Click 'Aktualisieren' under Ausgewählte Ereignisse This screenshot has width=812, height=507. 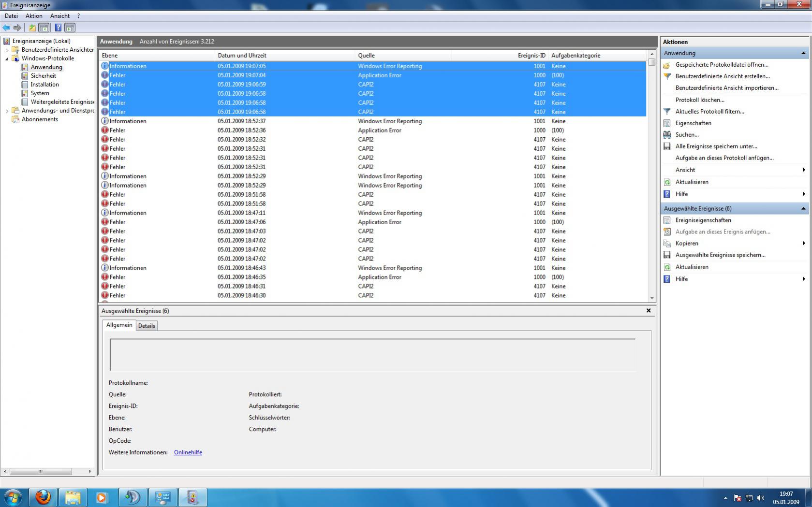click(692, 267)
